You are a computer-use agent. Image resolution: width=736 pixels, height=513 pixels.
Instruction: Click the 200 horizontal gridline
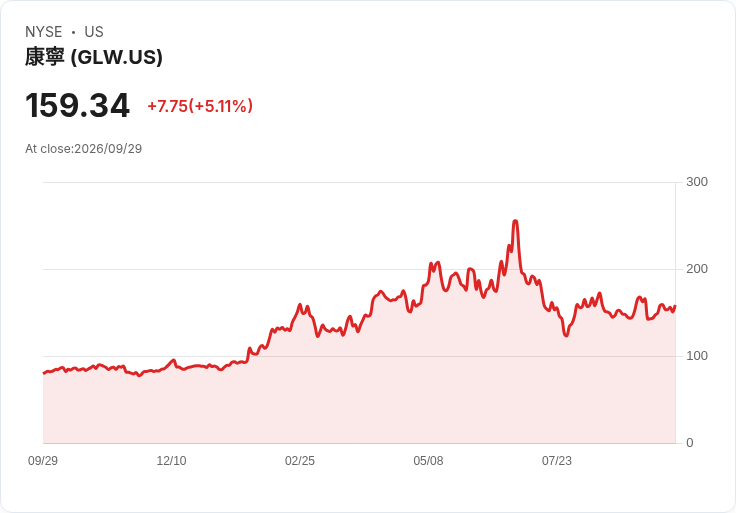359,269
